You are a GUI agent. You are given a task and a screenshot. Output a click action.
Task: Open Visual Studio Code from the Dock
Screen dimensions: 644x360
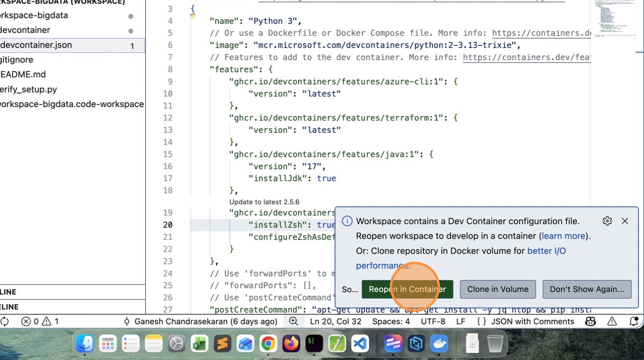tap(360, 344)
